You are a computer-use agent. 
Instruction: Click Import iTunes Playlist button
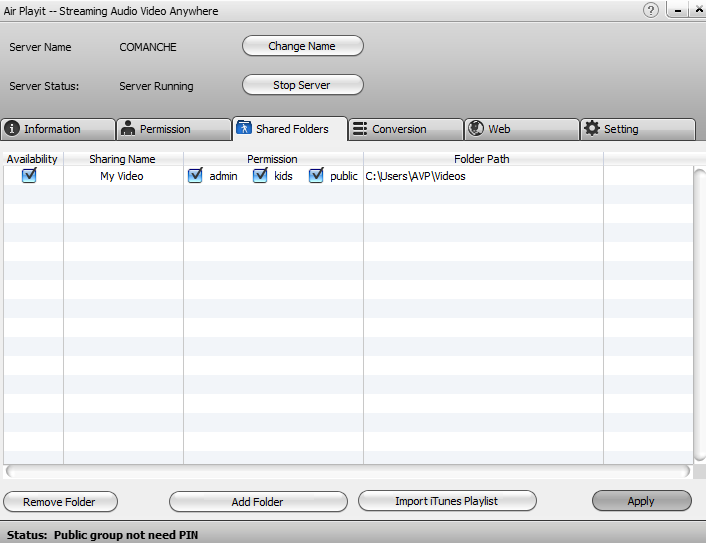point(447,501)
